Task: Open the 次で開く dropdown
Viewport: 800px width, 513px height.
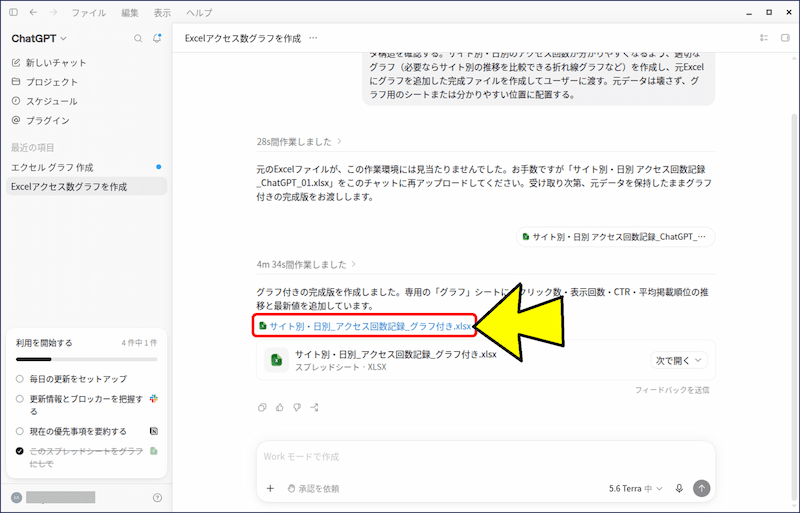Action: click(x=679, y=360)
